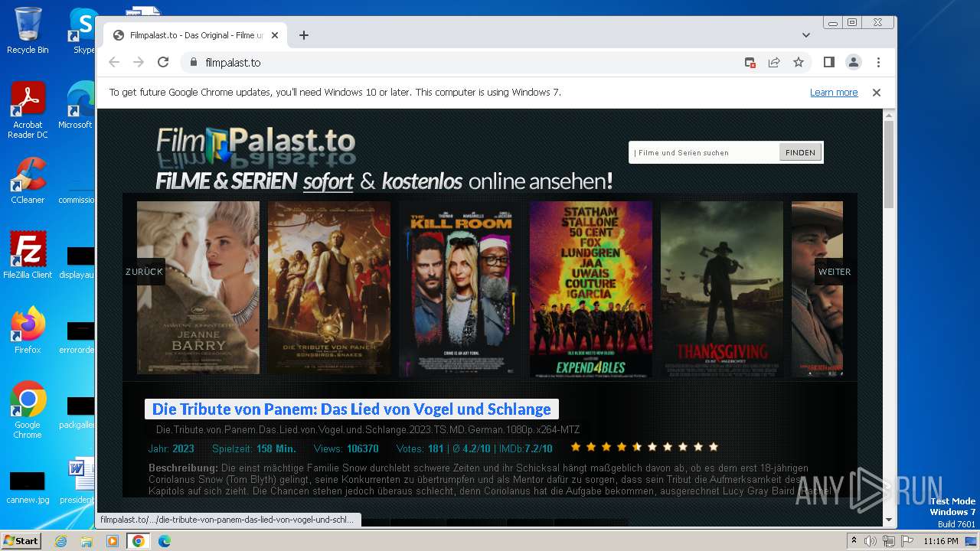
Task: Show hidden tray icons arrow
Action: point(854,541)
